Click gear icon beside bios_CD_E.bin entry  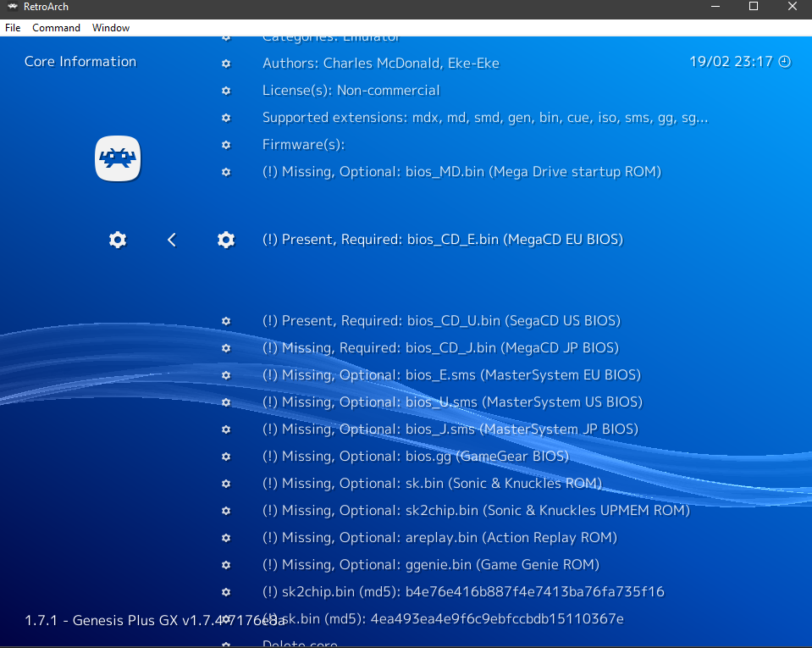click(x=226, y=240)
